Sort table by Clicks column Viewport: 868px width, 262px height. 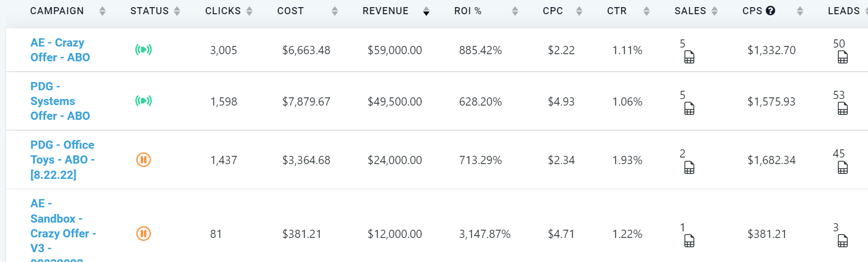click(x=249, y=11)
